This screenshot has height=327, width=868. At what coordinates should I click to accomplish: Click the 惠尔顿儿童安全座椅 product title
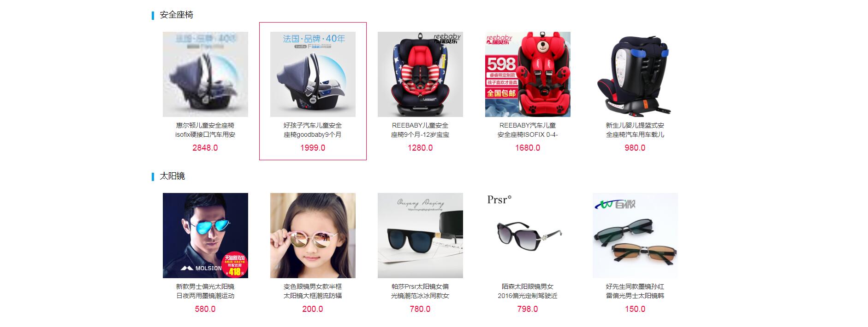[205, 130]
